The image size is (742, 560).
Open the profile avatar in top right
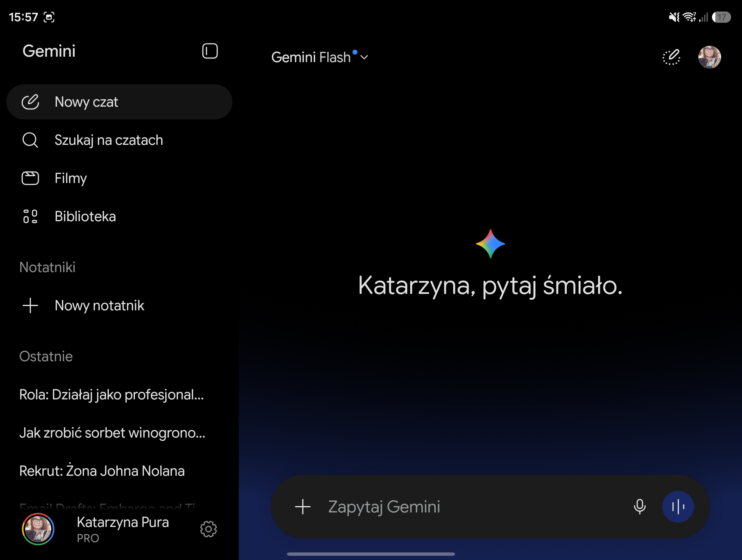(710, 57)
